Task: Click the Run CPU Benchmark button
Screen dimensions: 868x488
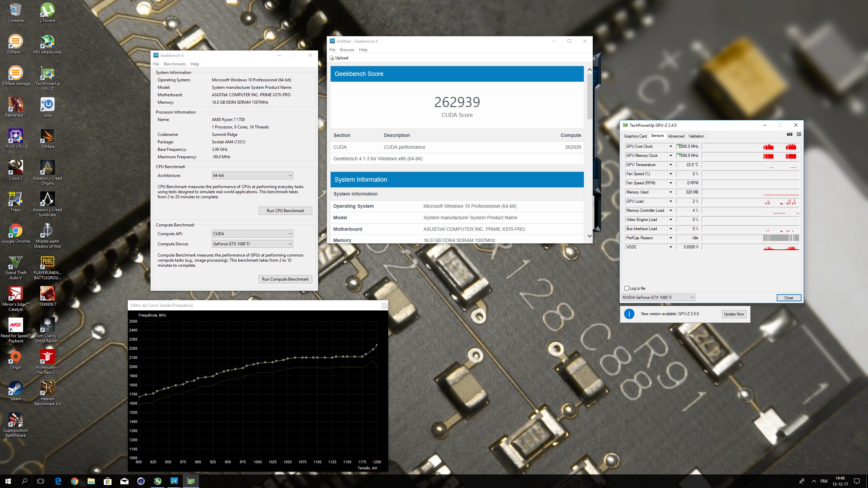Action: tap(285, 211)
